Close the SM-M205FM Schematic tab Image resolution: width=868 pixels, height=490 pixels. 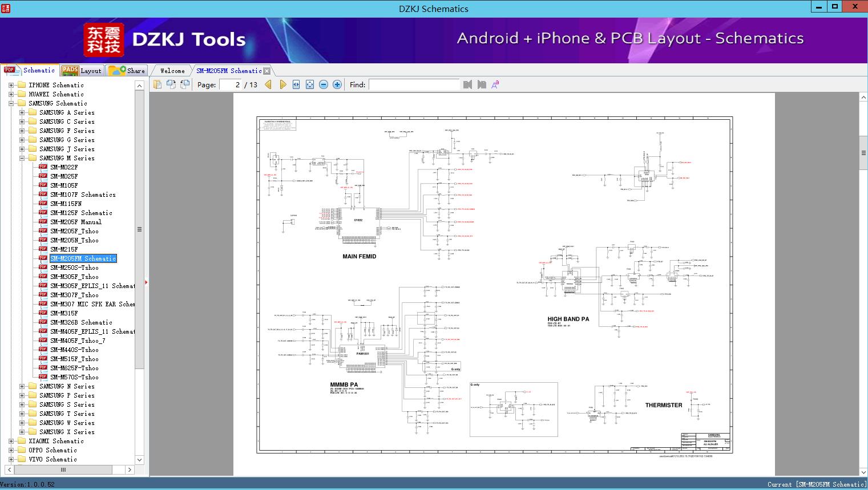267,71
